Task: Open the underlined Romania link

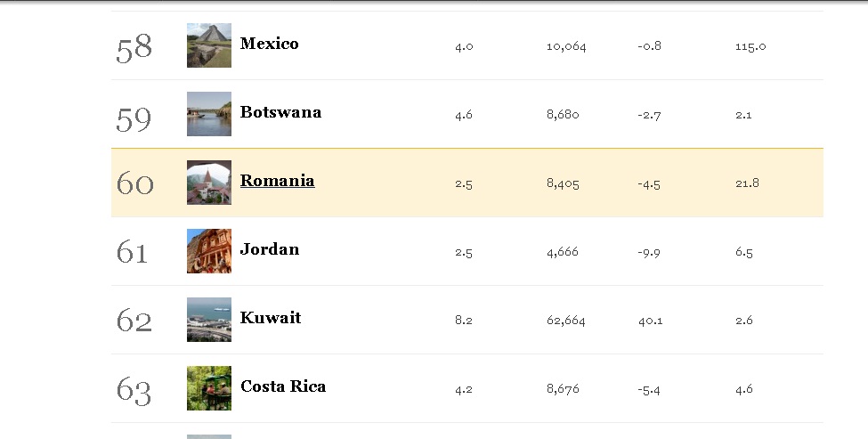Action: [277, 181]
